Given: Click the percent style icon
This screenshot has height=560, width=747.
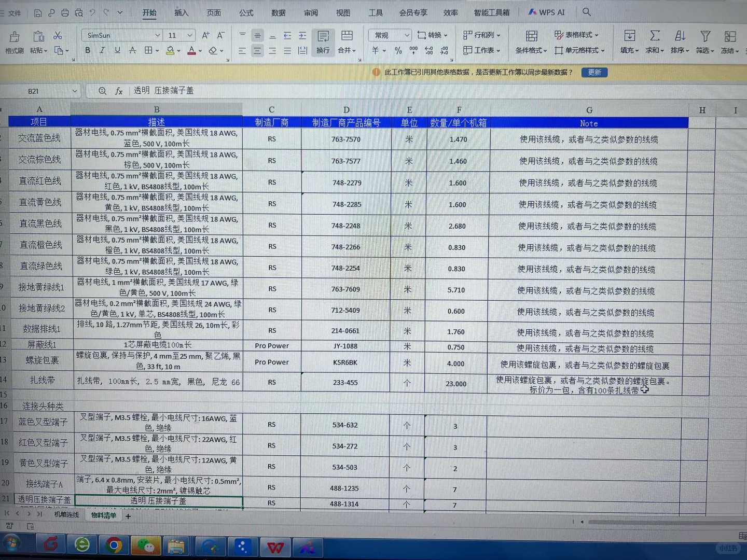Looking at the screenshot, I should tap(397, 50).
